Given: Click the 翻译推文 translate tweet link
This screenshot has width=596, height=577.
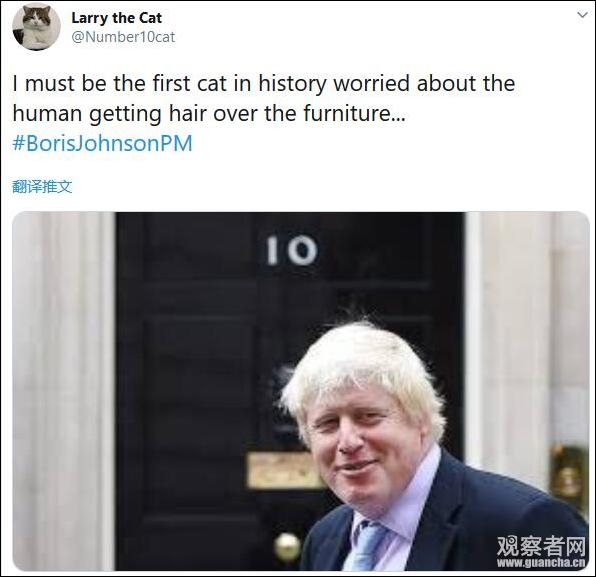Looking at the screenshot, I should click(42, 187).
